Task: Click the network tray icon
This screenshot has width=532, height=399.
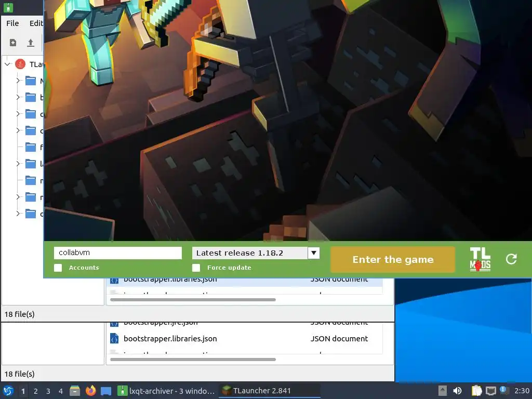Action: 490,391
